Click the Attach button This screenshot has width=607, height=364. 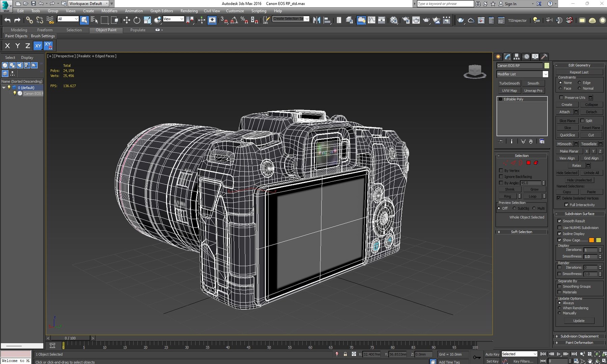click(x=564, y=112)
